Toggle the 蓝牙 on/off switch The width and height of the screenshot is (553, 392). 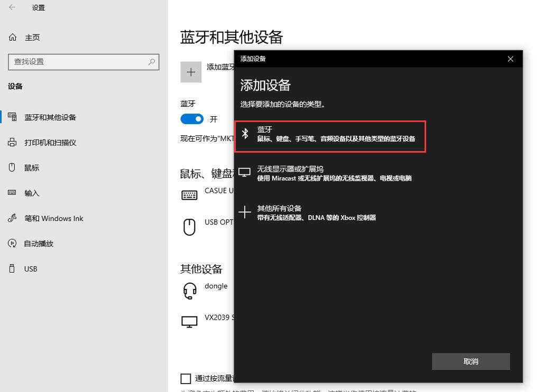point(192,119)
